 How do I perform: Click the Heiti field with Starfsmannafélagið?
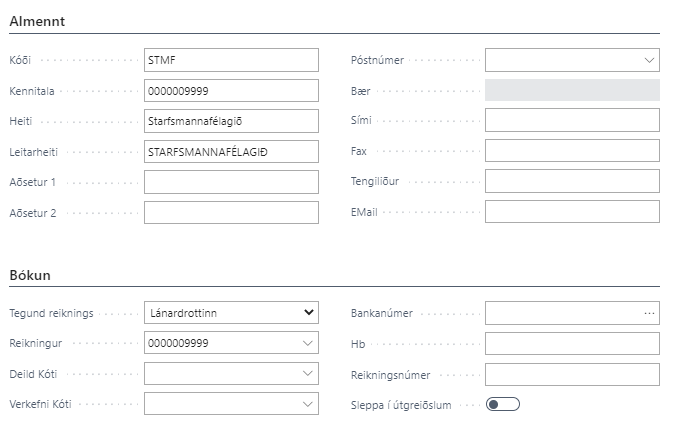pos(230,121)
